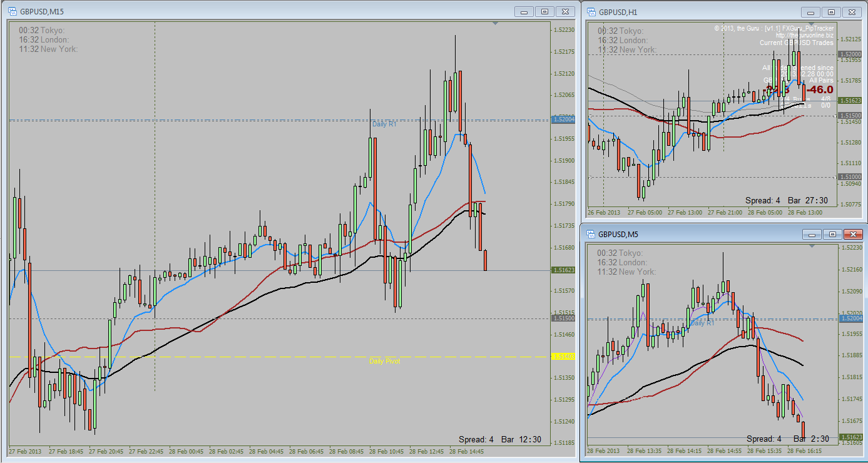Image resolution: width=868 pixels, height=463 pixels.
Task: Activate the GBPUSD,M15 title bar
Action: 263,11
